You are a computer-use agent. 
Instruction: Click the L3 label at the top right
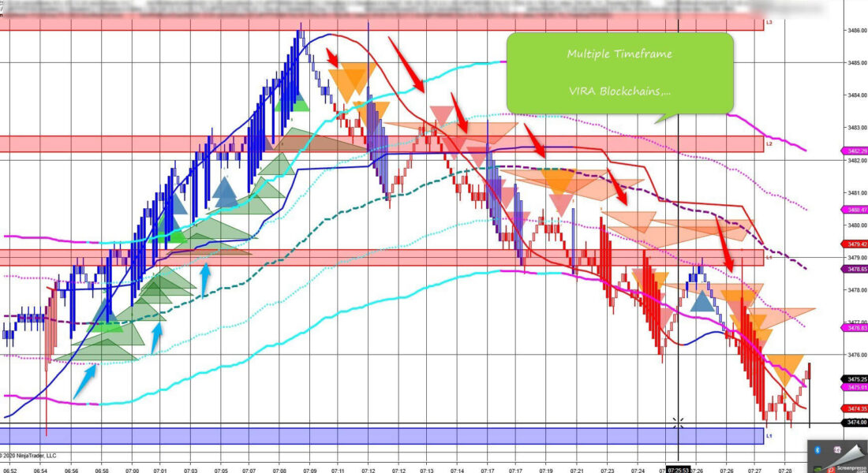tap(768, 23)
